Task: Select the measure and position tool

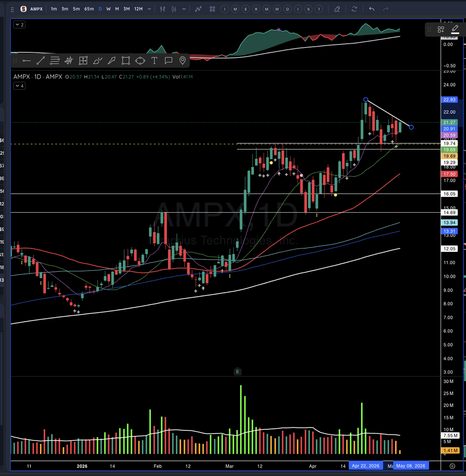Action: [x=83, y=61]
